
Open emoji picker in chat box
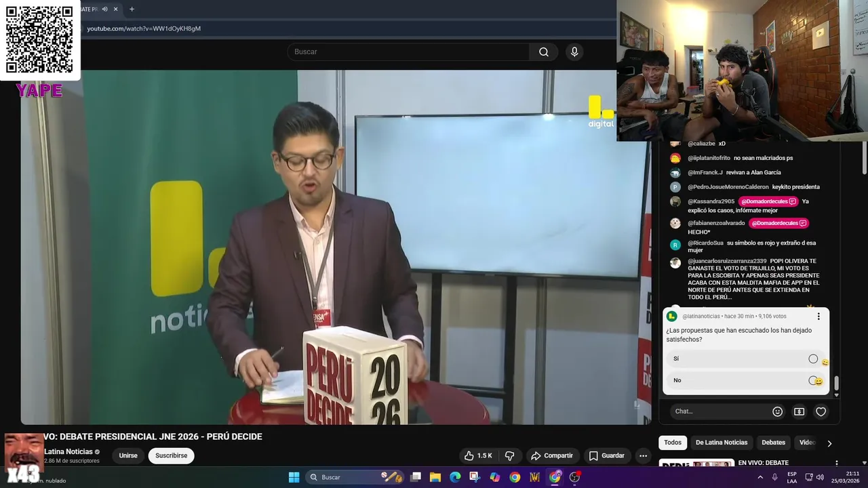click(778, 411)
